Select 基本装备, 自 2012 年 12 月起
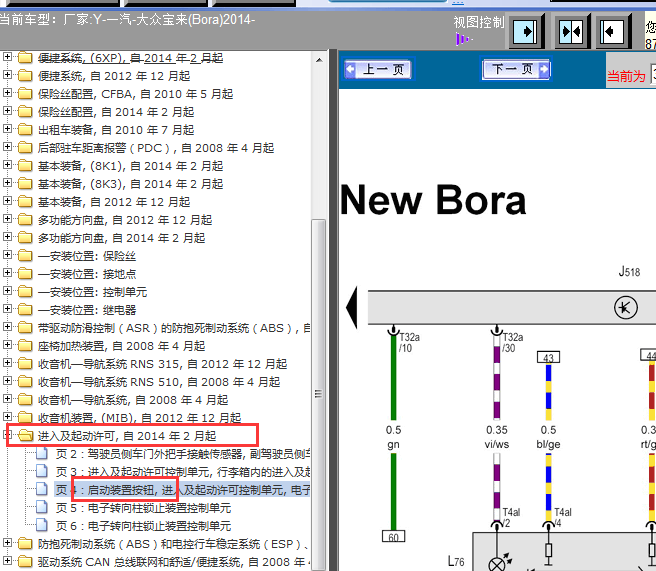 point(114,202)
